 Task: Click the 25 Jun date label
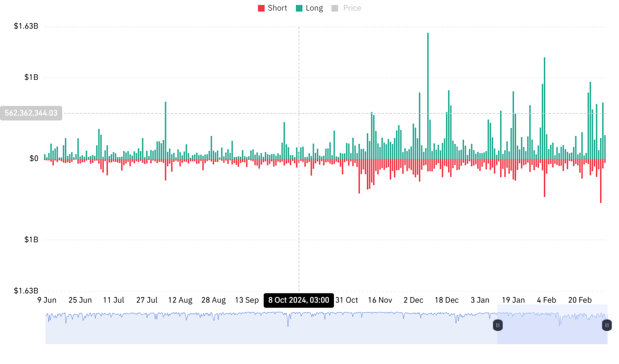[80, 300]
